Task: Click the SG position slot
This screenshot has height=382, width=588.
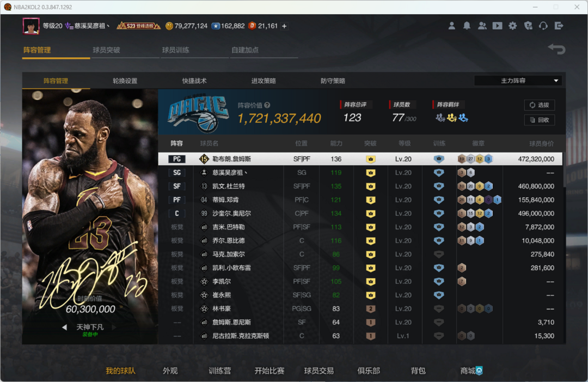Action: tap(176, 173)
